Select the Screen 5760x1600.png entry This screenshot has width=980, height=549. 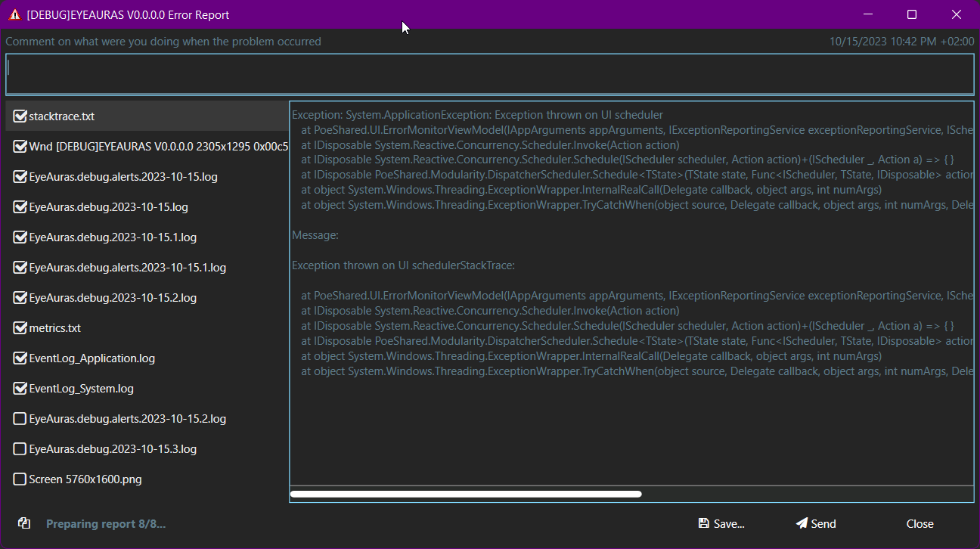(x=85, y=479)
